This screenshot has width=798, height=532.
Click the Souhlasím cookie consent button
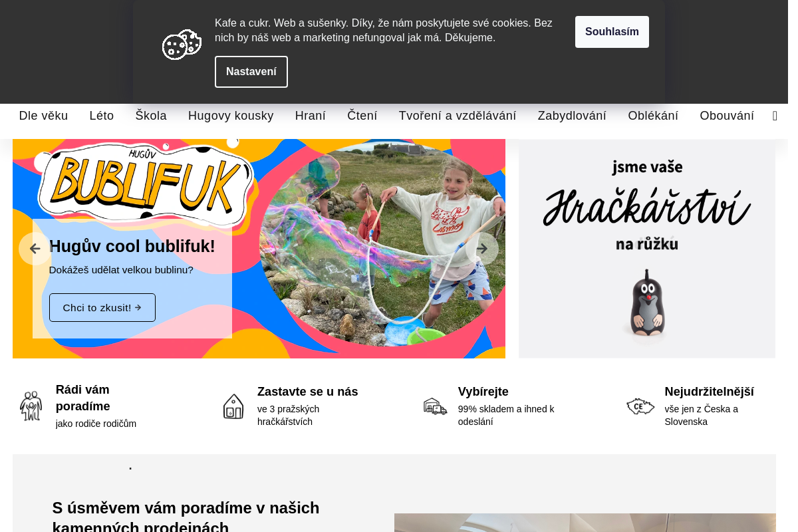(x=612, y=32)
